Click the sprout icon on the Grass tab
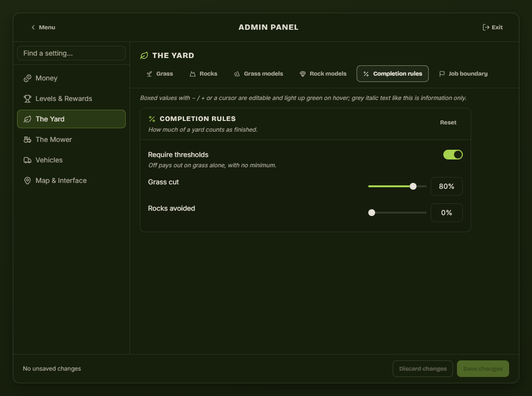532x396 pixels. pyautogui.click(x=149, y=74)
